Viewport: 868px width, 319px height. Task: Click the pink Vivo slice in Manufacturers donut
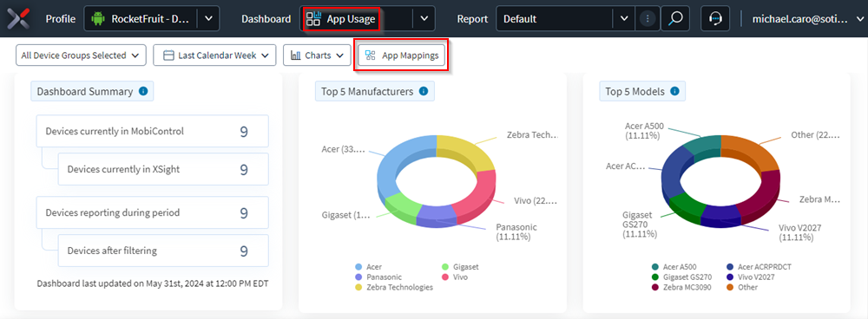477,195
